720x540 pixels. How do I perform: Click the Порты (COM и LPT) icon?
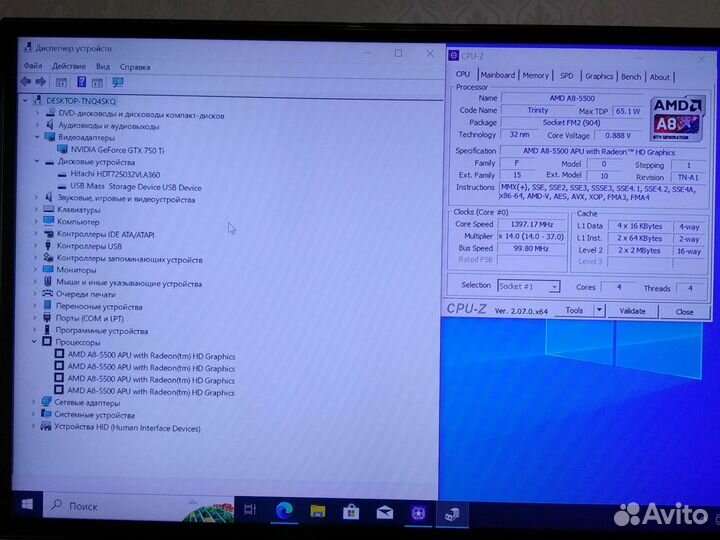pyautogui.click(x=47, y=317)
